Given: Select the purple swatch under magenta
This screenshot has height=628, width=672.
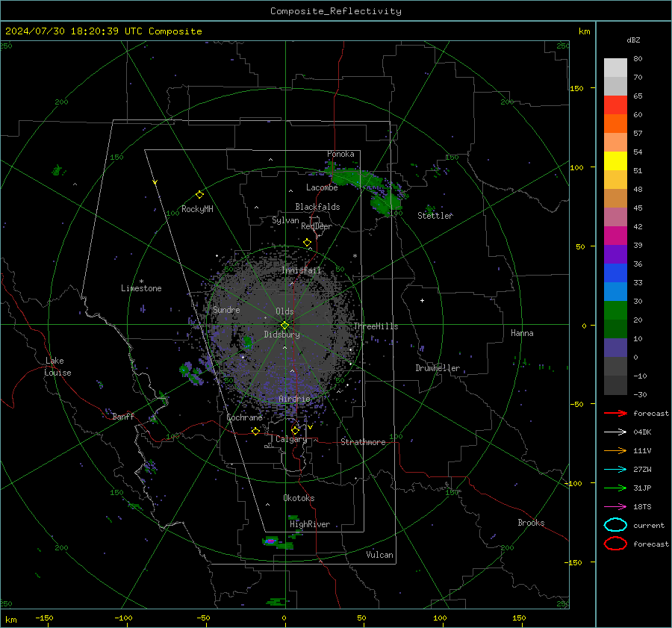Looking at the screenshot, I should [615, 254].
